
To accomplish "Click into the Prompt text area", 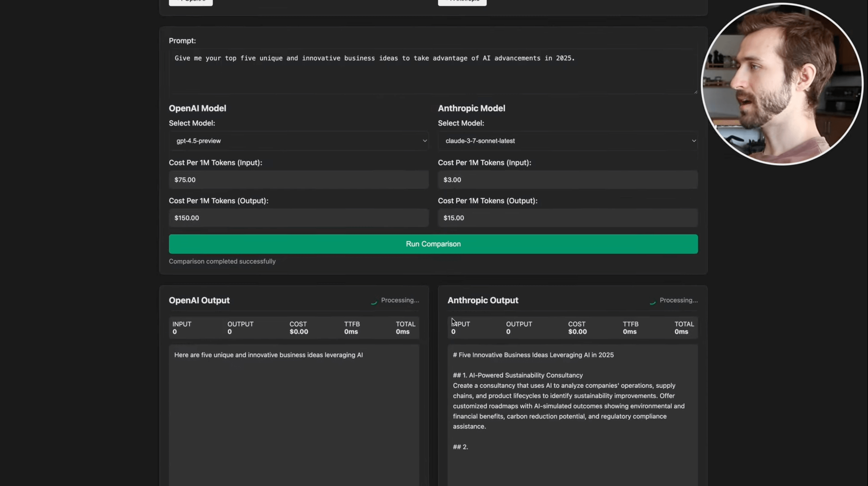I will coord(433,71).
